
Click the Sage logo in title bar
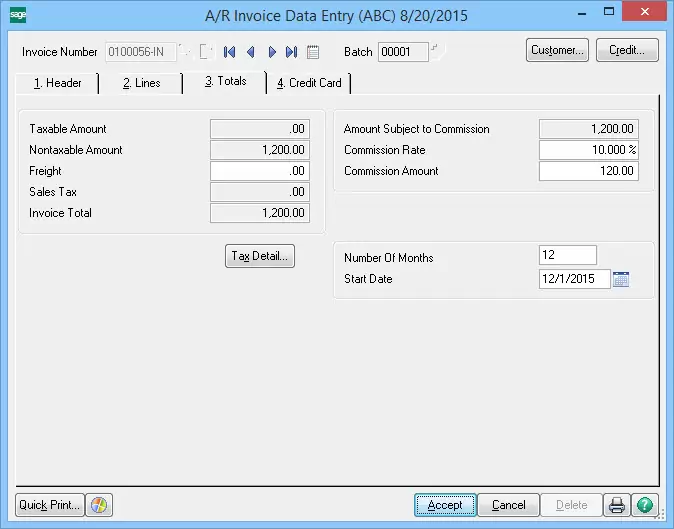(x=18, y=16)
